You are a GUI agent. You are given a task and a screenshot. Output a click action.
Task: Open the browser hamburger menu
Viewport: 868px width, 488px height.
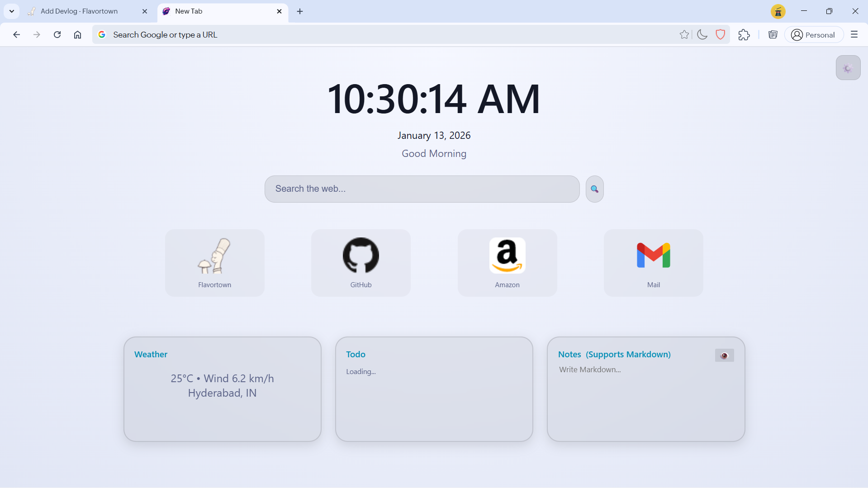pos(854,35)
